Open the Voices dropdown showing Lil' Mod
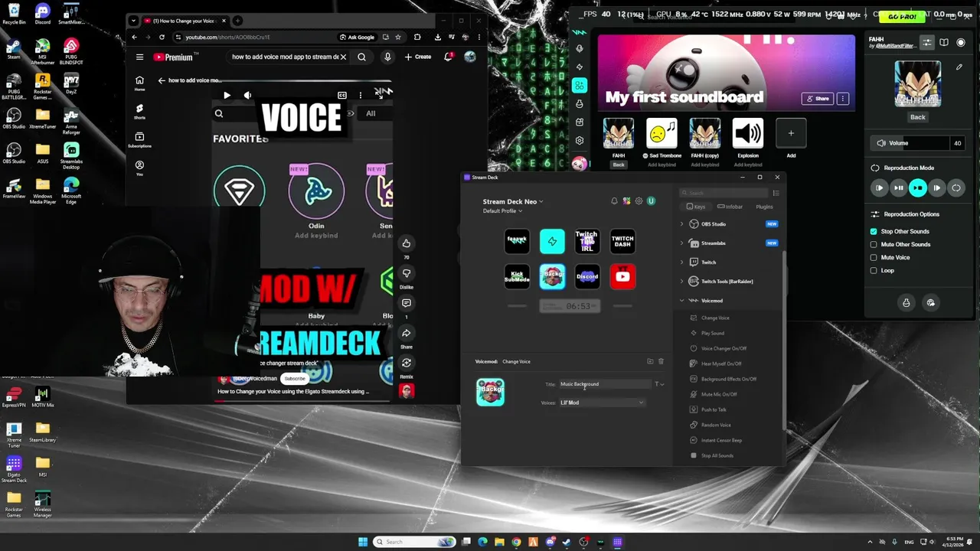 [x=603, y=403]
